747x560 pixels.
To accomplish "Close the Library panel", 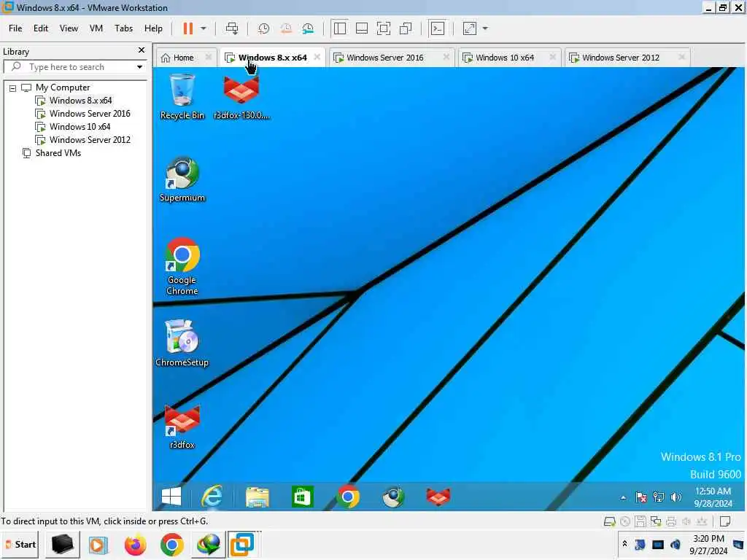I will tap(142, 50).
